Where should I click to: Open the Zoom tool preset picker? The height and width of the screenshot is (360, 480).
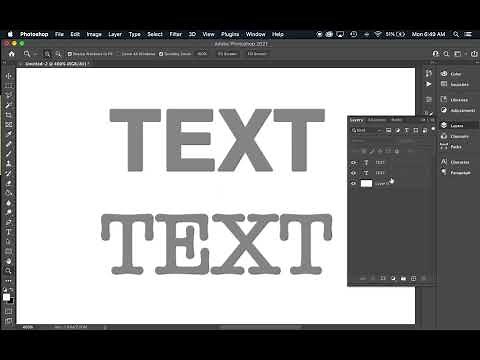[30, 54]
